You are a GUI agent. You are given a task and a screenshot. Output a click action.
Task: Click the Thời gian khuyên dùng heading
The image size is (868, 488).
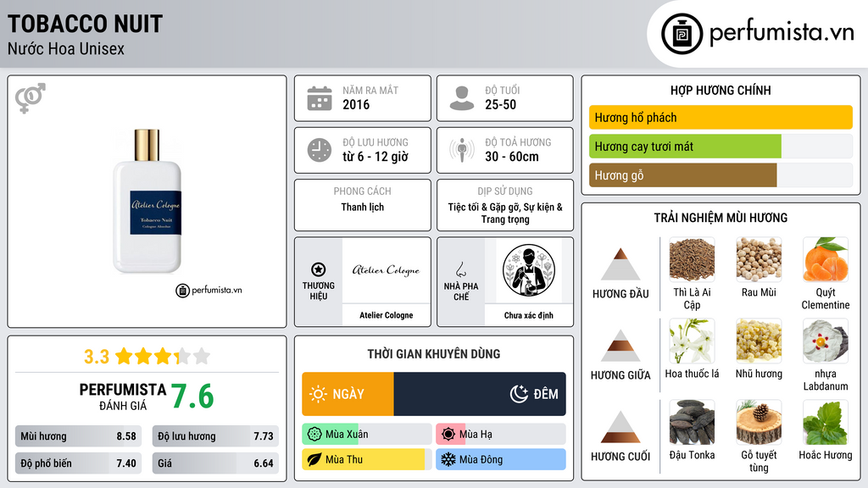[x=434, y=354]
